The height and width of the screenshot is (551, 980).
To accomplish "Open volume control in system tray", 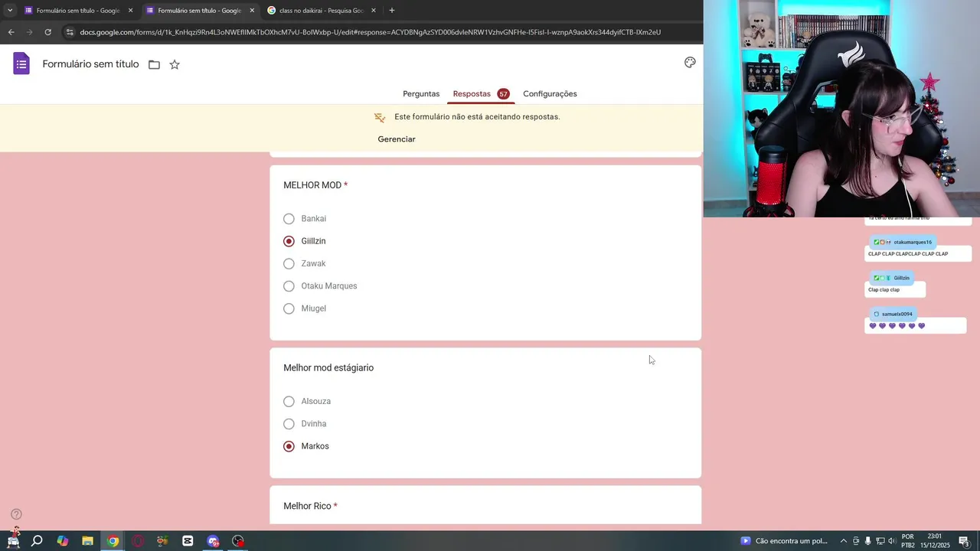I will (892, 541).
